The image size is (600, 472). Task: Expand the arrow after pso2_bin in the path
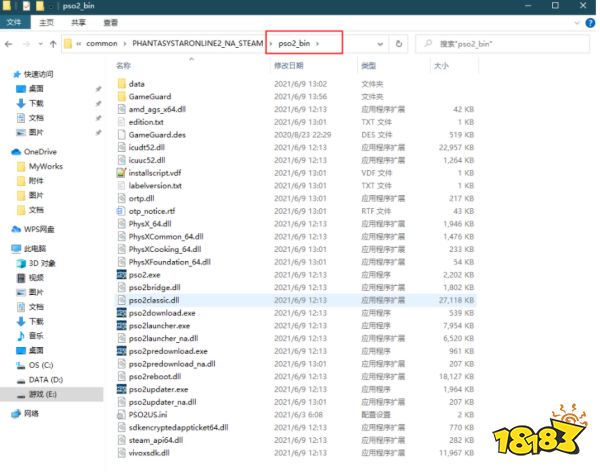[318, 44]
